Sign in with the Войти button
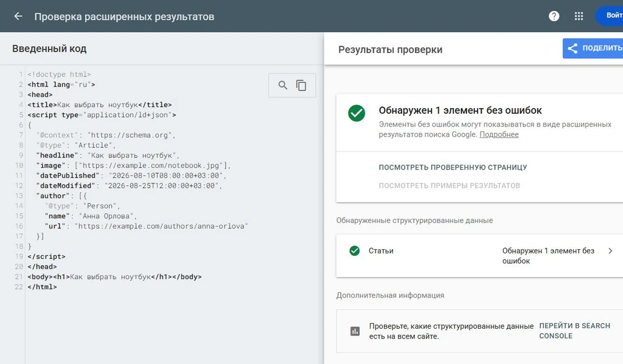 (610, 15)
